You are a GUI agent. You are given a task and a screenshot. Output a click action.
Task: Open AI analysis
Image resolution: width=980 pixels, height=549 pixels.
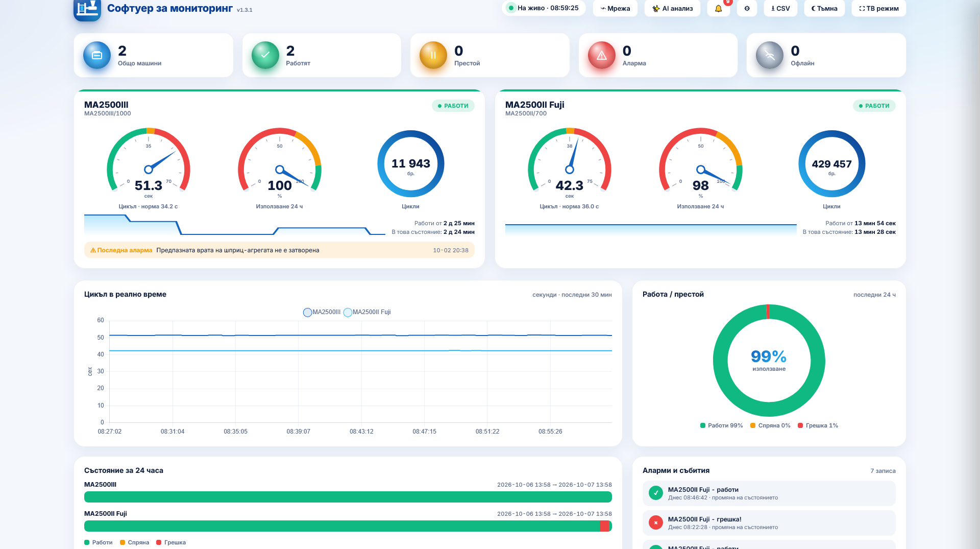[672, 9]
